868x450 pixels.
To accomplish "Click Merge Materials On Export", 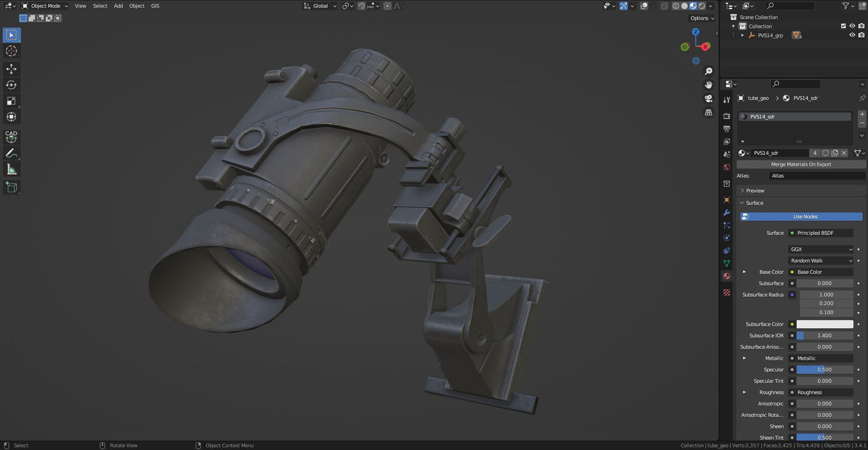I will [801, 165].
